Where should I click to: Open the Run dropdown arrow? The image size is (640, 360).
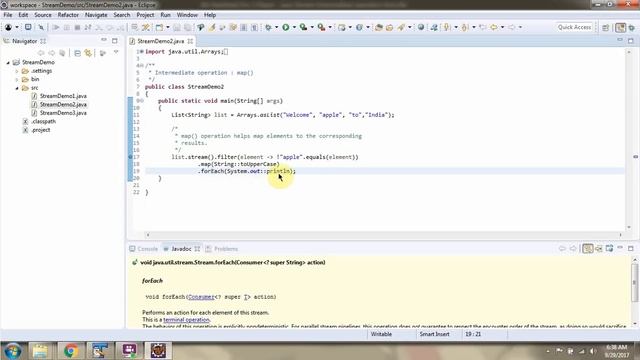[x=294, y=27]
